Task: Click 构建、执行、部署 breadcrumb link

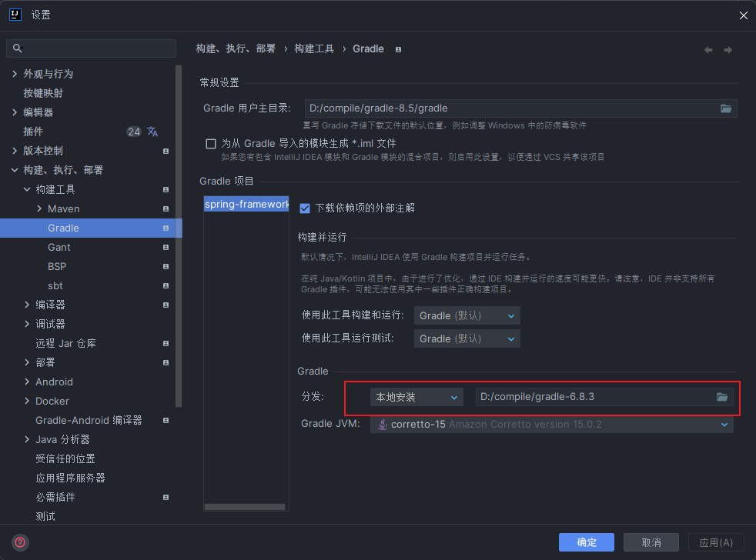Action: point(236,48)
